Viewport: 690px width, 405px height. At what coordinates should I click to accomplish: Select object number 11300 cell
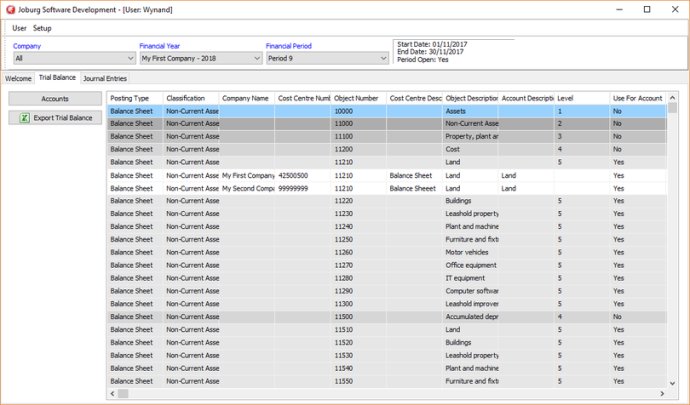pos(359,304)
